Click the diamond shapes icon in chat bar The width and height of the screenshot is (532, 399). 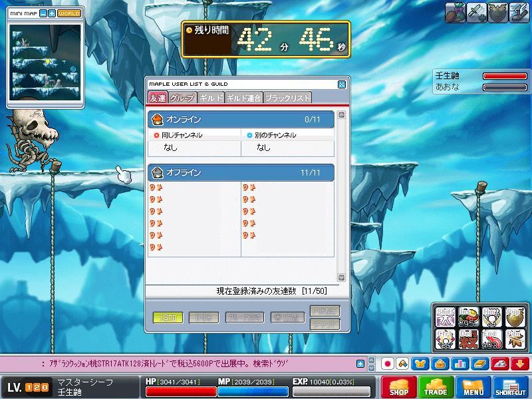pyautogui.click(x=402, y=364)
